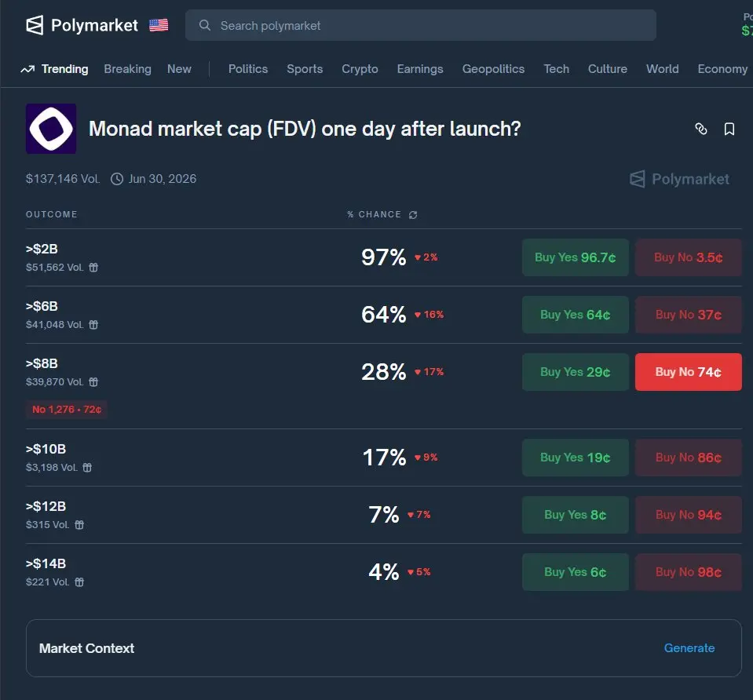The image size is (753, 700).
Task: Bookmark the Monad market
Action: pos(729,129)
